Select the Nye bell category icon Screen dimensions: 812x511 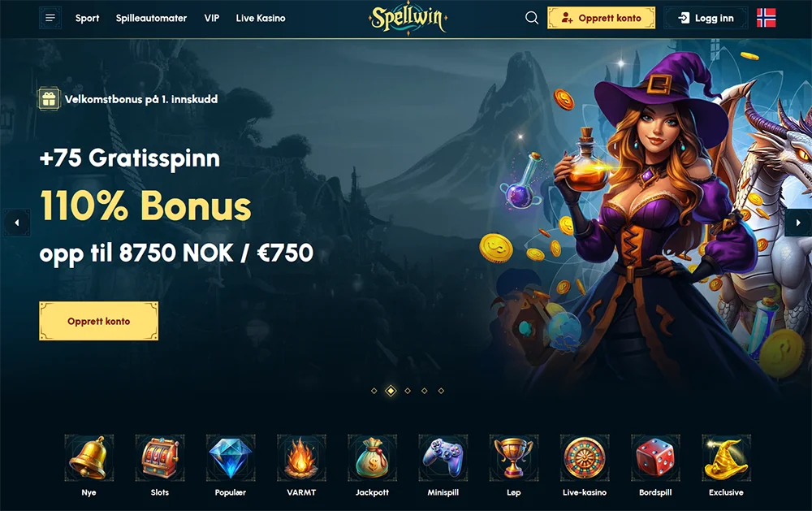click(x=89, y=458)
